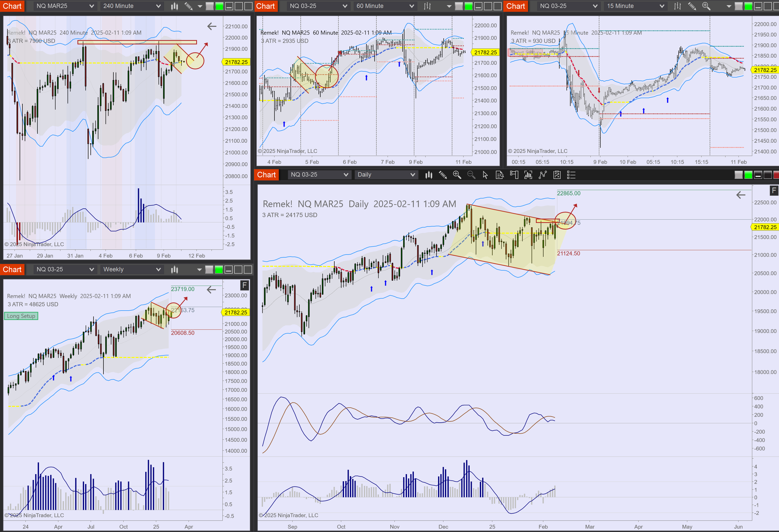Open the NQ 03-25 instrument dropdown on the Daily chart
The image size is (779, 532).
click(319, 174)
